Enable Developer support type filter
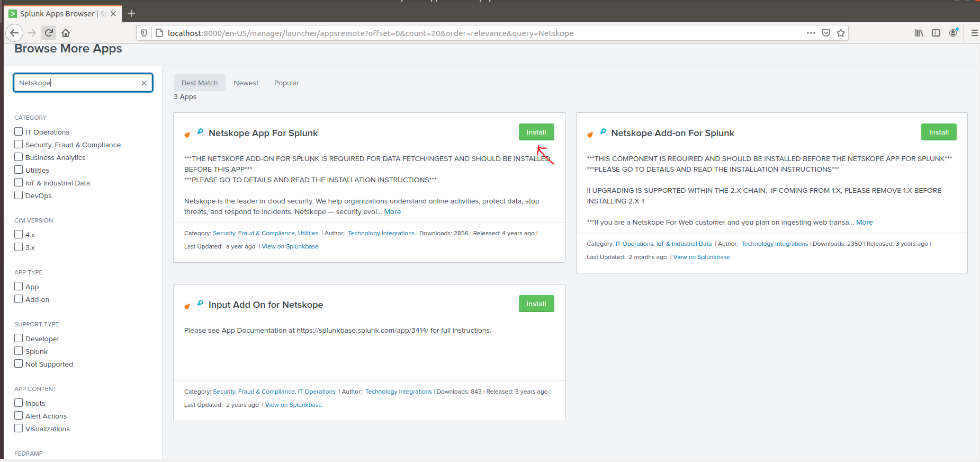980x462 pixels. tap(19, 338)
